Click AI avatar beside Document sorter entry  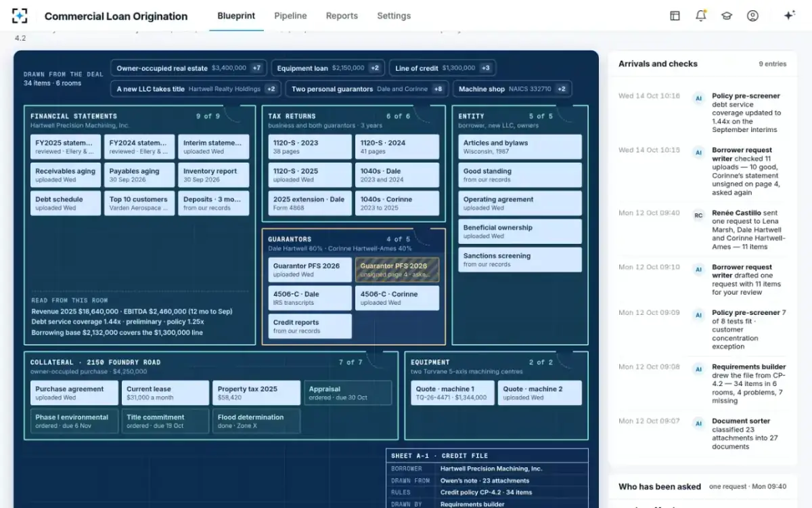698,423
